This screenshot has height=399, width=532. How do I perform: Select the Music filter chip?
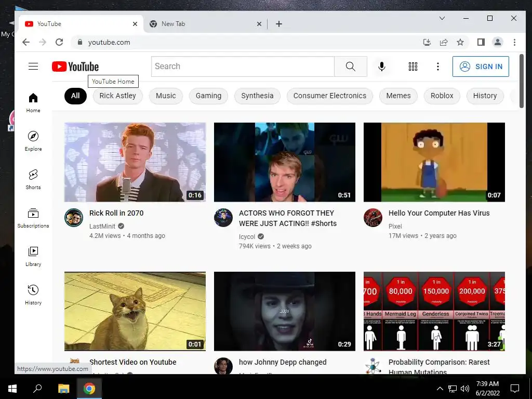[166, 96]
